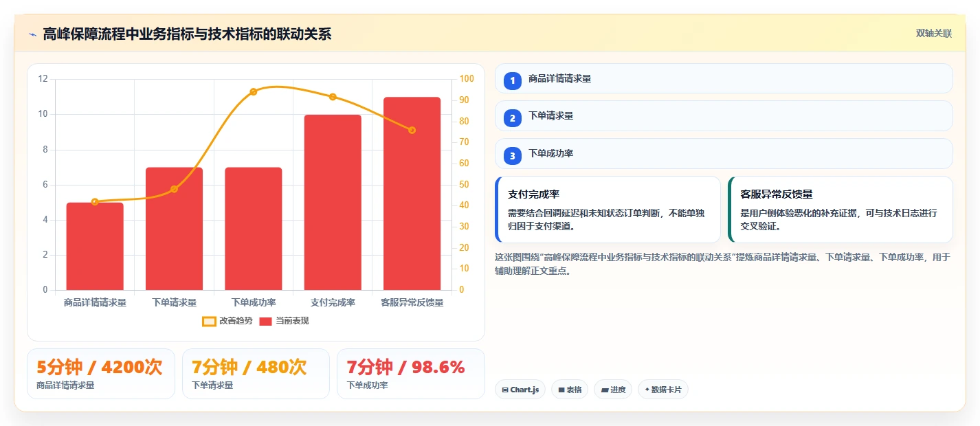Click the number 3 badge
The image size is (980, 426).
pos(512,156)
